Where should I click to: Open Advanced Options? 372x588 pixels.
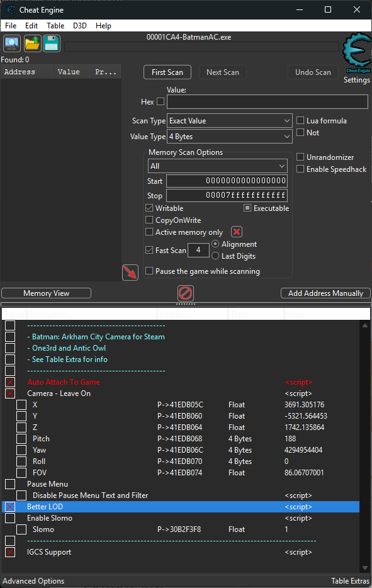click(x=33, y=581)
